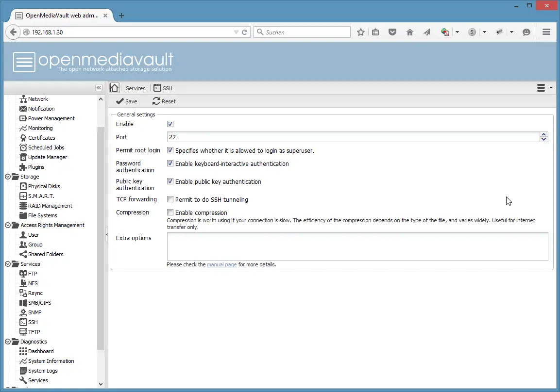Open RAID Management stack icon

pos(23,205)
